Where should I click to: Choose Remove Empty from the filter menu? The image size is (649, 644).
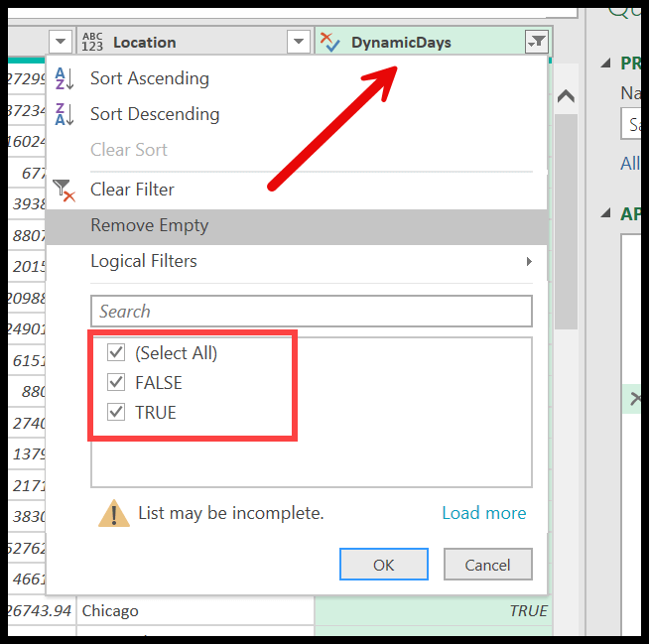click(149, 225)
